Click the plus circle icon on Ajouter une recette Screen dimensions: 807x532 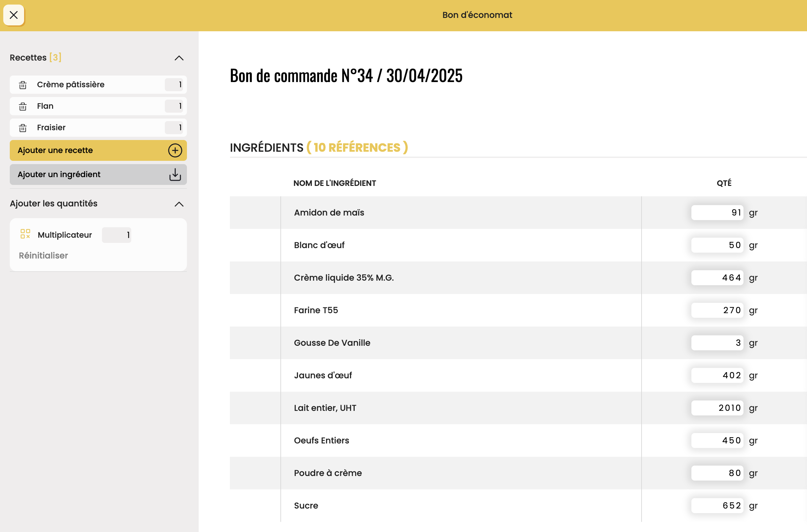[x=175, y=150]
